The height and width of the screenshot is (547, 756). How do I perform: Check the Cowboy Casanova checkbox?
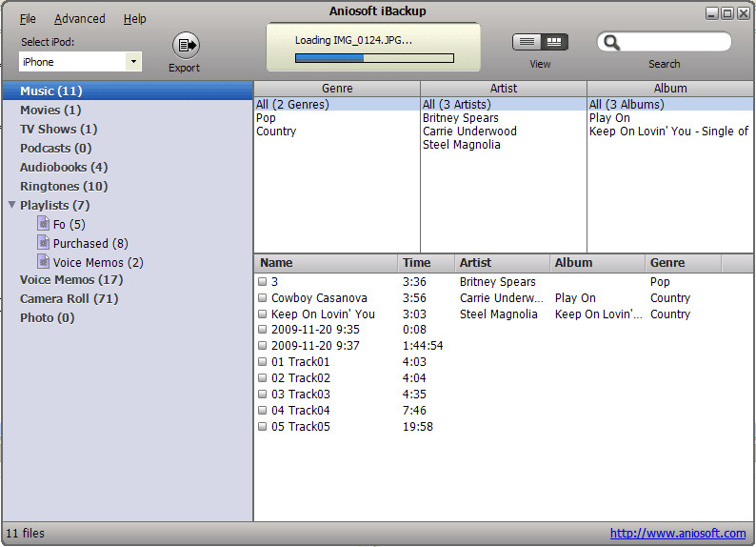coord(262,297)
